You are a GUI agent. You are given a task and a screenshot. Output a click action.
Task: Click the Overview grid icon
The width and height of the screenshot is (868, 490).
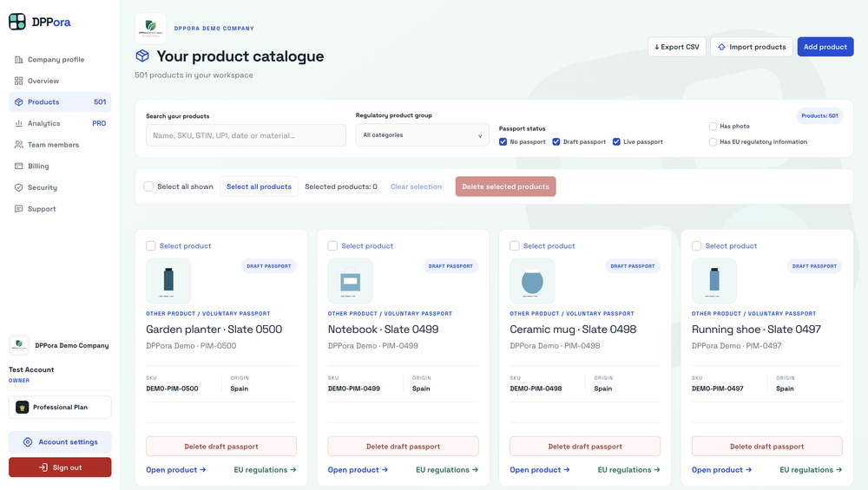click(19, 81)
